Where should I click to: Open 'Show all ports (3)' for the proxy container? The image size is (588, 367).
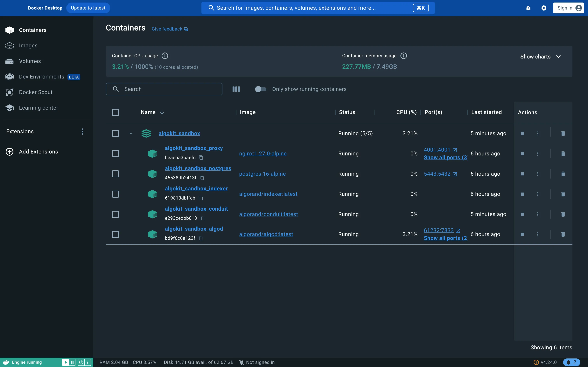click(445, 157)
